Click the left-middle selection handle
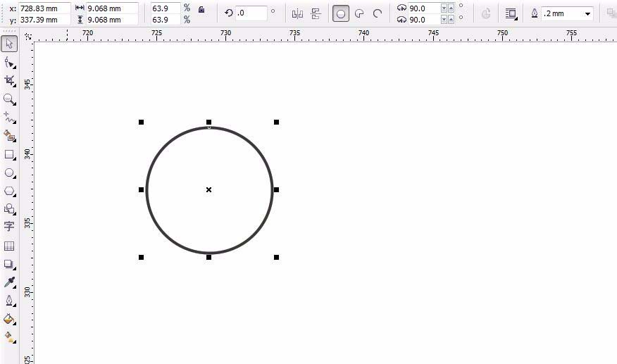The width and height of the screenshot is (617, 364). [142, 189]
